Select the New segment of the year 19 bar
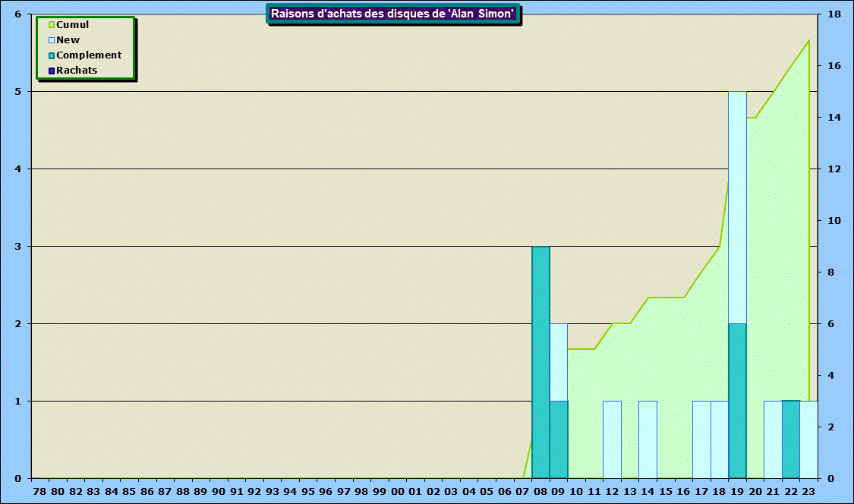Image resolution: width=854 pixels, height=504 pixels. 737,207
